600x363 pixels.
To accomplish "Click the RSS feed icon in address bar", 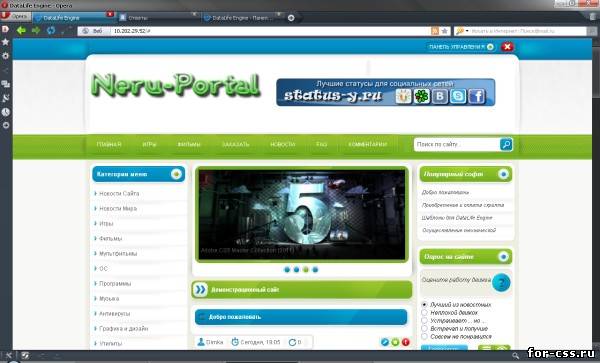I will click(435, 31).
